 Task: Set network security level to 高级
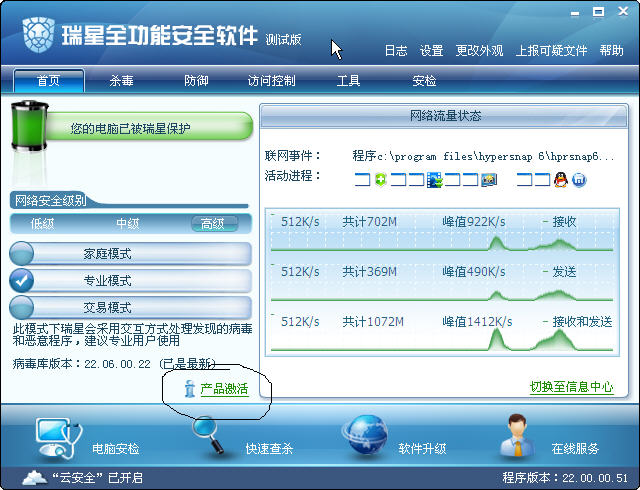[214, 224]
